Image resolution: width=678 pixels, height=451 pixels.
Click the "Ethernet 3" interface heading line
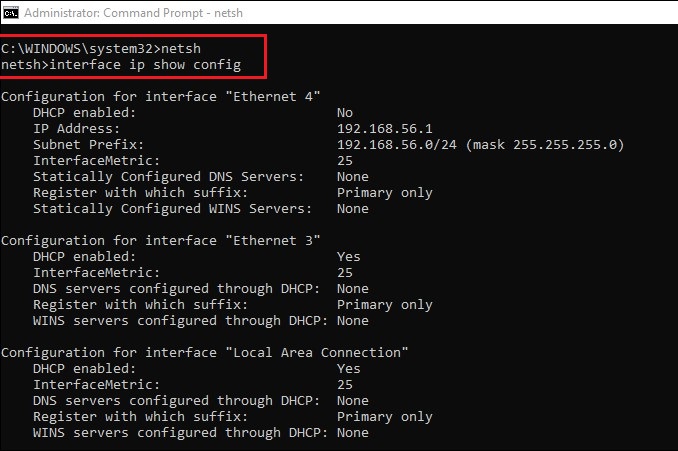click(x=161, y=240)
